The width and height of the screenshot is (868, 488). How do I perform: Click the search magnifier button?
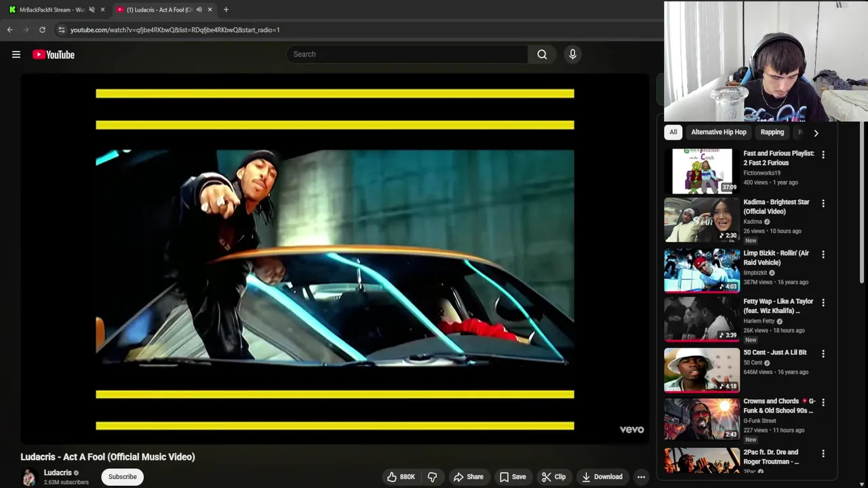point(542,54)
